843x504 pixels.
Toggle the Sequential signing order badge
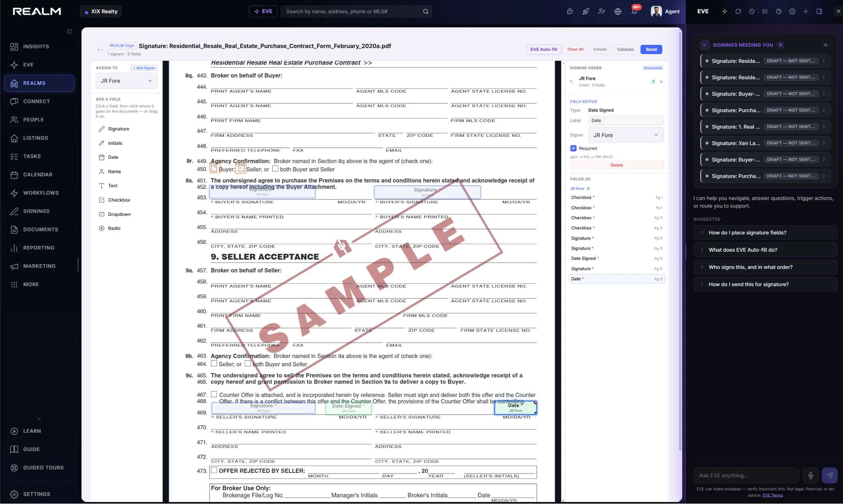pyautogui.click(x=653, y=68)
